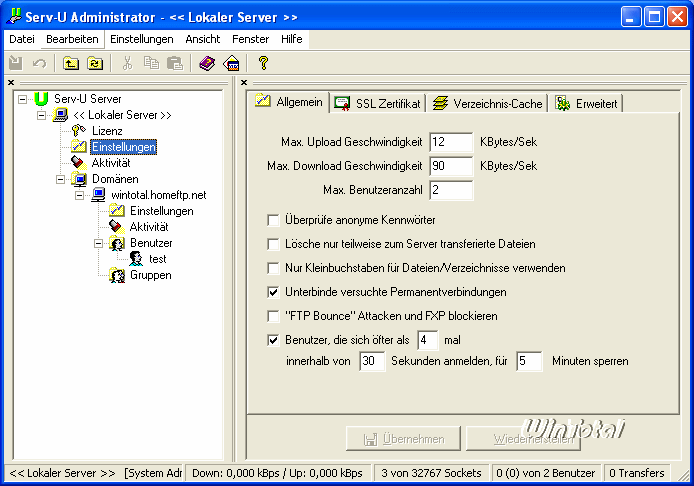Click the Domänen folder icon
This screenshot has height=486, width=694.
(x=79, y=179)
